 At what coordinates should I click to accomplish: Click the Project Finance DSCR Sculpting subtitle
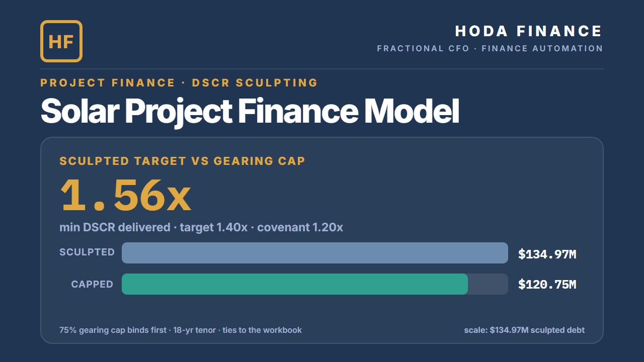[179, 83]
